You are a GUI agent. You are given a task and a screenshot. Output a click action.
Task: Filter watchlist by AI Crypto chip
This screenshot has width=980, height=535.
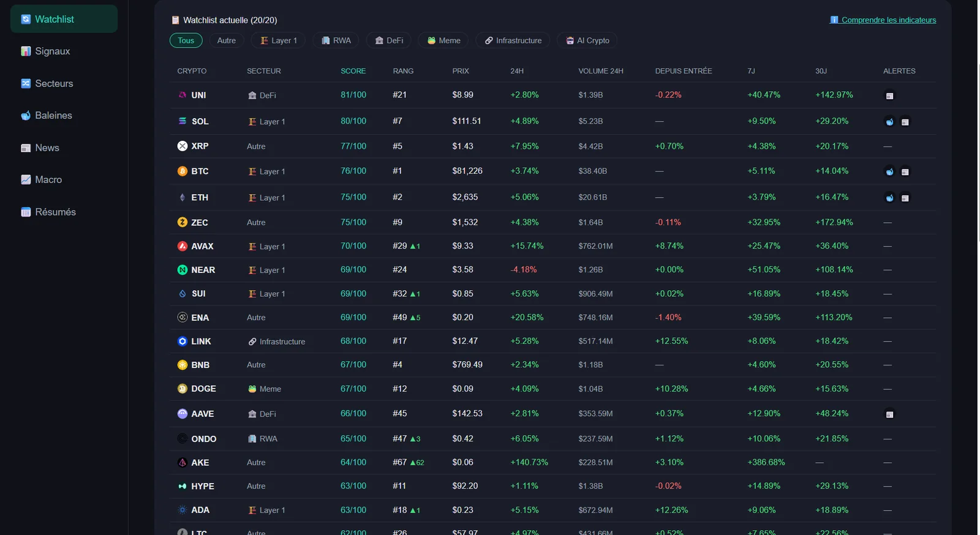pyautogui.click(x=587, y=40)
